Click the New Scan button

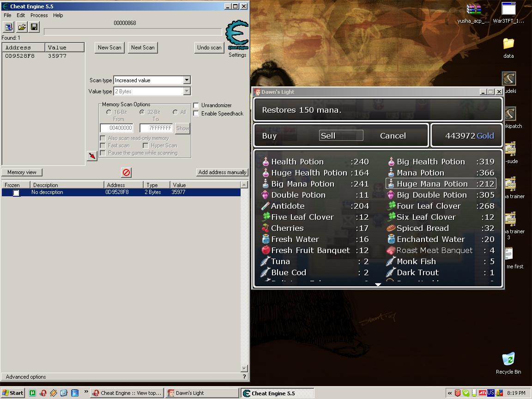click(x=109, y=48)
